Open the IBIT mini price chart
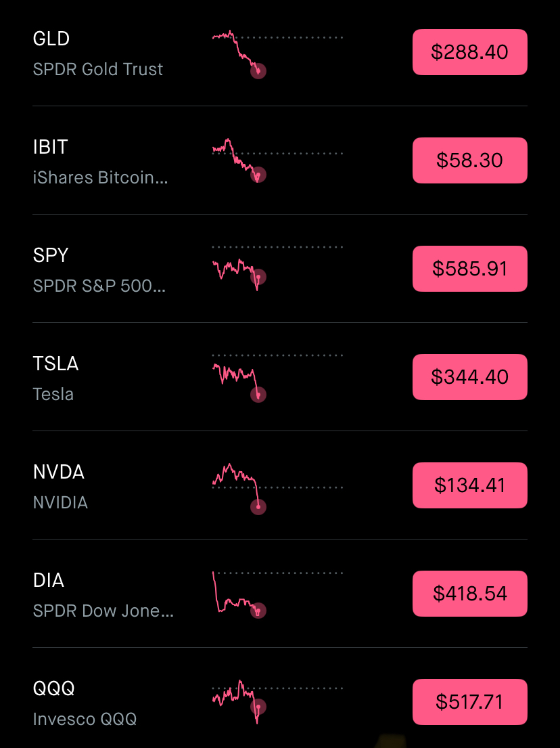560x748 pixels. [x=277, y=160]
